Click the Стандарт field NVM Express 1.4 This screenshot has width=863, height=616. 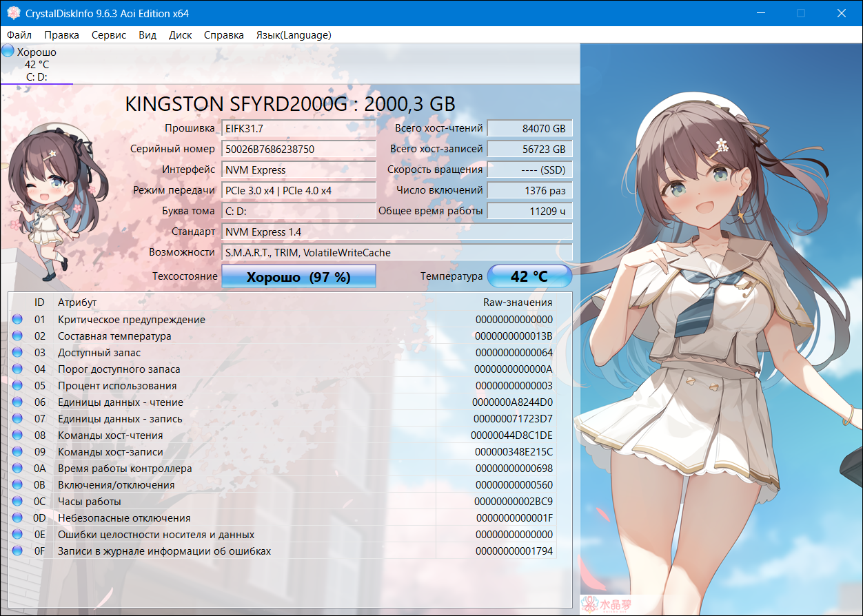(x=397, y=232)
